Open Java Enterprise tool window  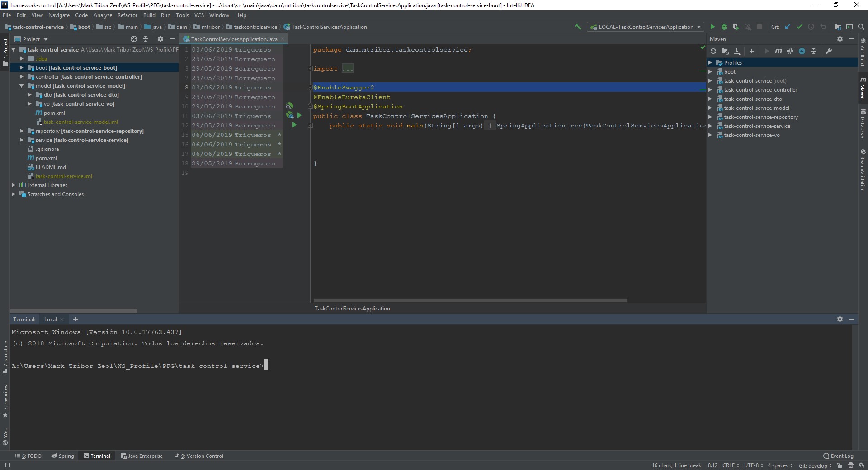[x=142, y=456]
